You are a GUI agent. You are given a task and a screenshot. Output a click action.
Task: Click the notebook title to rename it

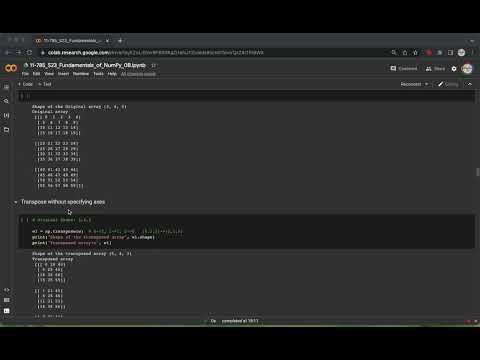[88, 65]
